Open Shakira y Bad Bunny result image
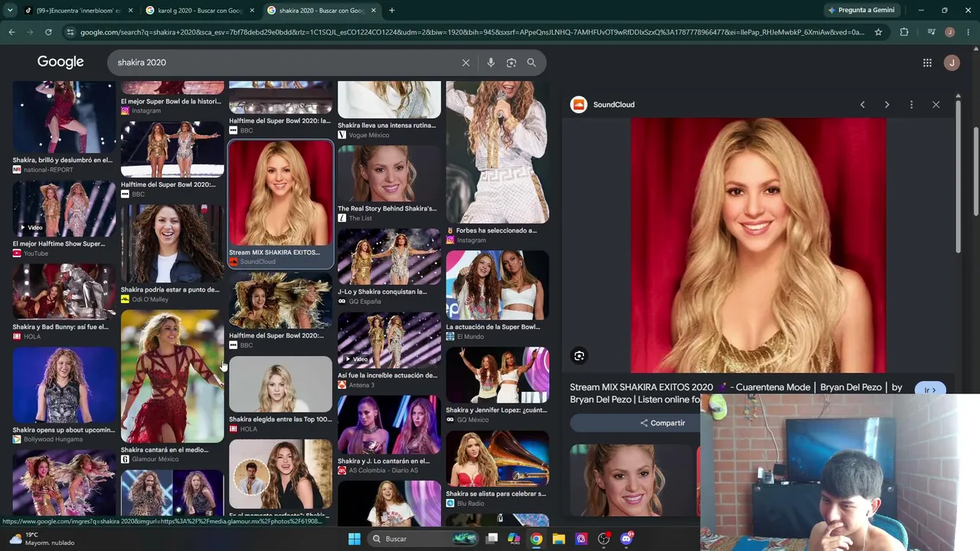 coord(64,292)
